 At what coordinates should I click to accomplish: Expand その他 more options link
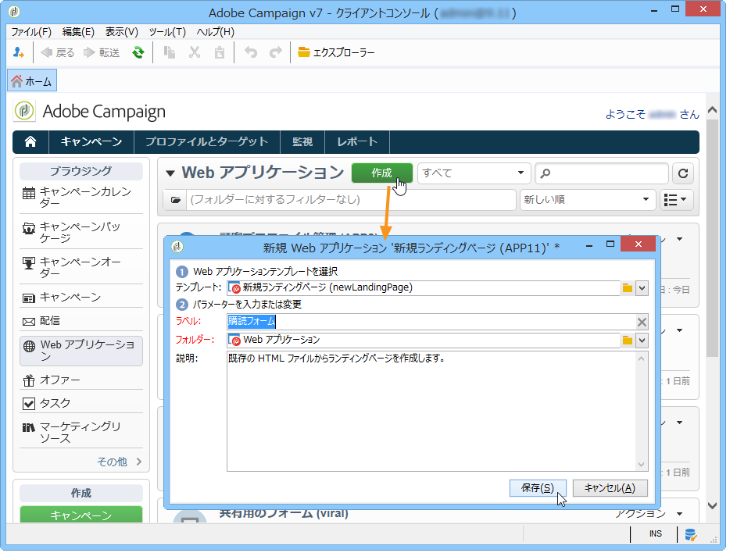point(119,462)
